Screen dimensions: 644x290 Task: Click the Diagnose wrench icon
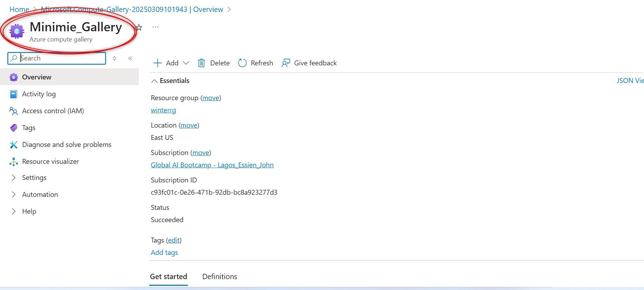(14, 145)
